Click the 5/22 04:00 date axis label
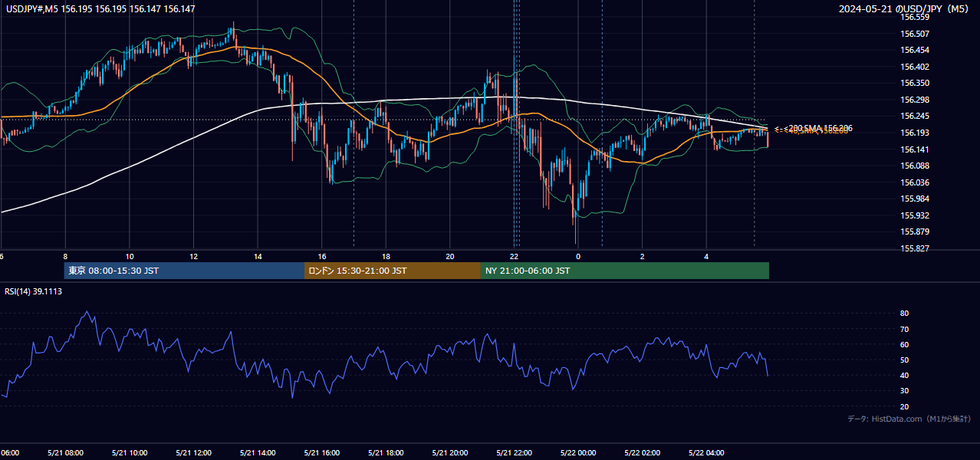This screenshot has width=980, height=460. pyautogui.click(x=707, y=452)
